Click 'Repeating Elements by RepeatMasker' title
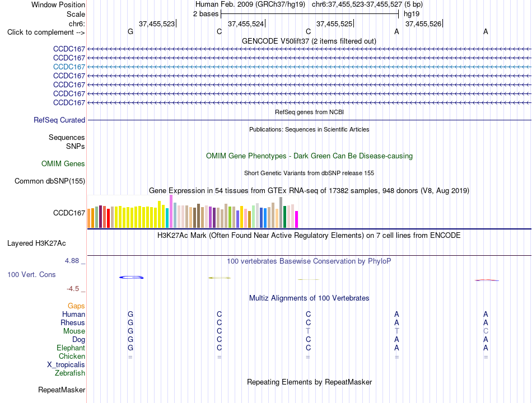This screenshot has height=403, width=532. 309,382
